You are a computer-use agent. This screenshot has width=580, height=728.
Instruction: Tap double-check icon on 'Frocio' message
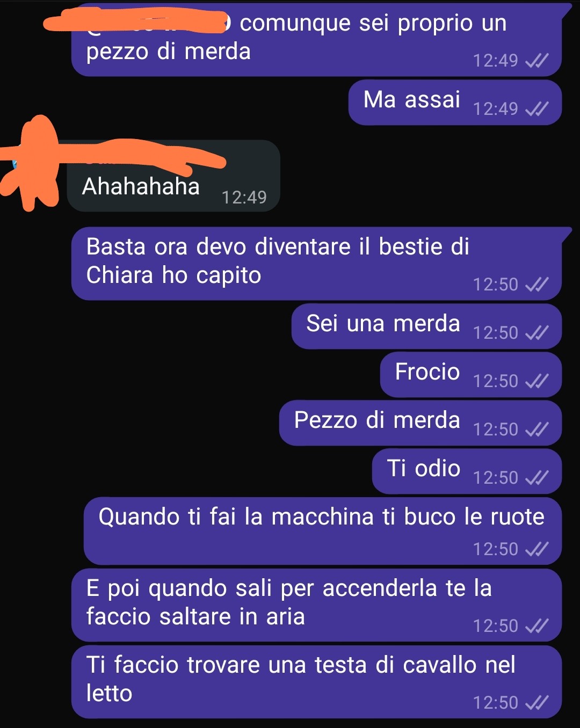click(536, 381)
